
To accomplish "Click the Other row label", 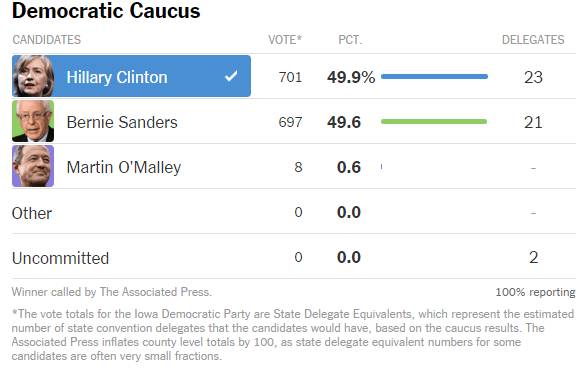I will tap(32, 213).
